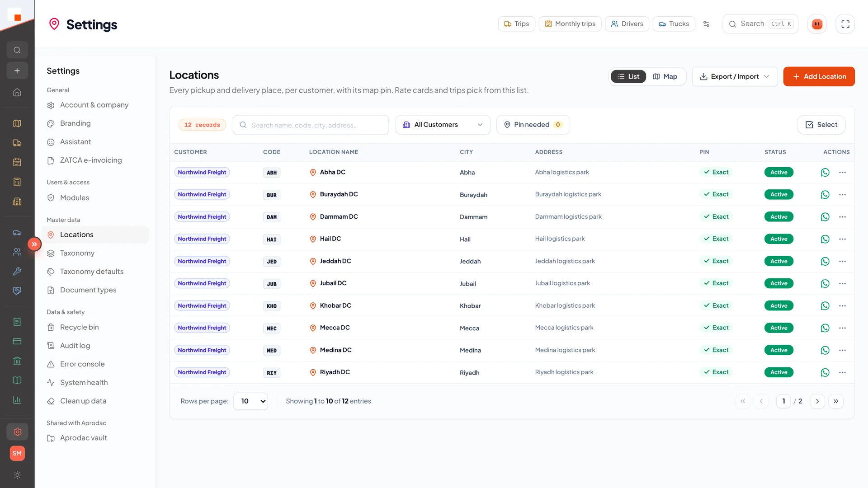Select the List view toggle
The height and width of the screenshot is (488, 868).
pyautogui.click(x=628, y=76)
